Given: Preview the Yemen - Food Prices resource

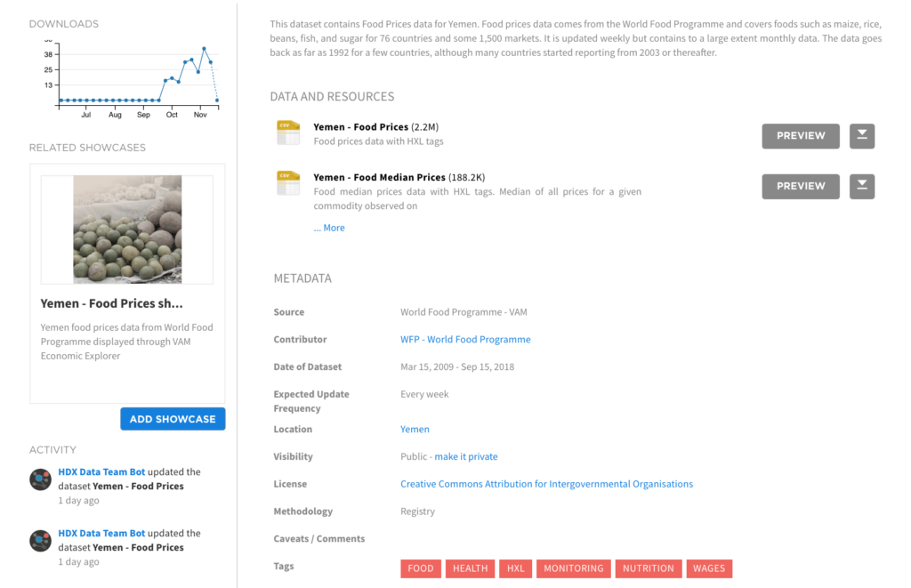Looking at the screenshot, I should point(801,136).
